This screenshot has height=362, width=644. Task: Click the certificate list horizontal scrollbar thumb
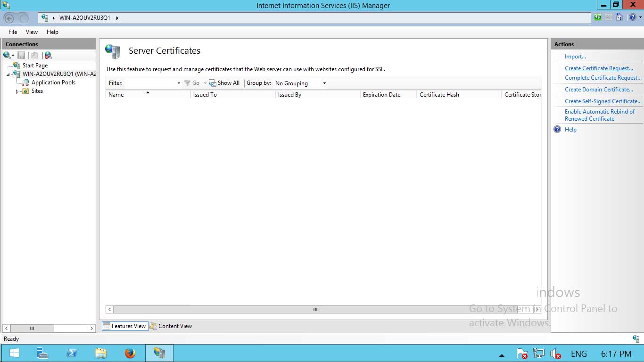tap(315, 310)
